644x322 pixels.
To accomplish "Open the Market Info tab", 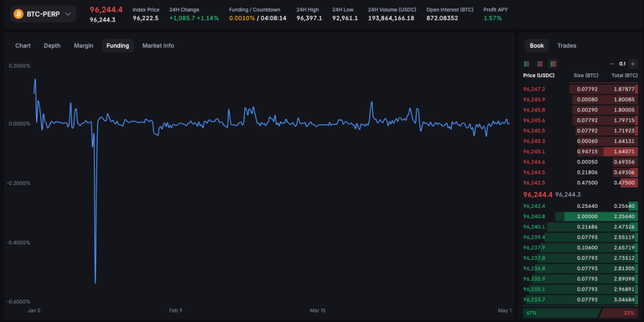I will (x=158, y=45).
